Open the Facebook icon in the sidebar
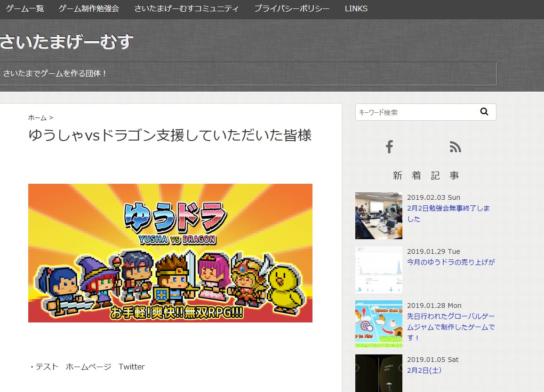 [x=389, y=147]
